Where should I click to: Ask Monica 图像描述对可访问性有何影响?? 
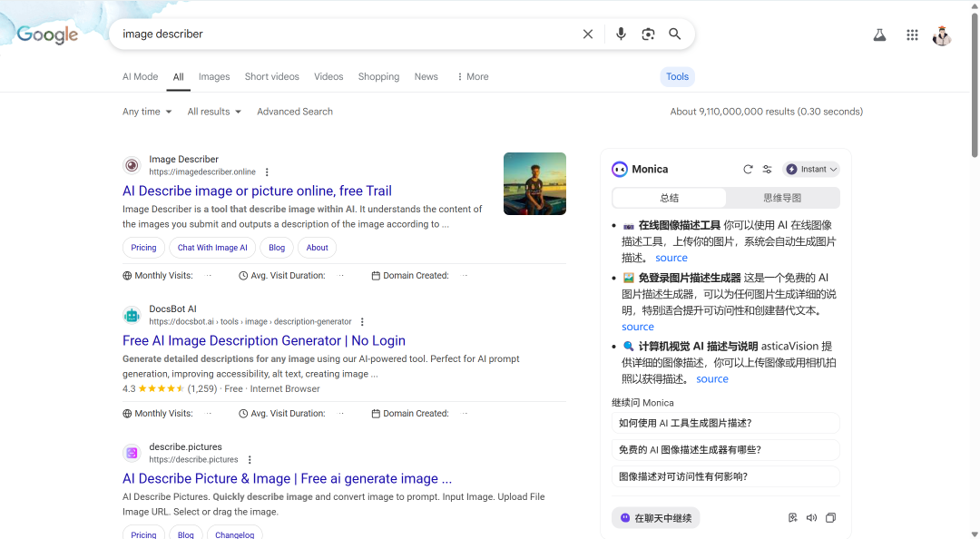pos(726,476)
